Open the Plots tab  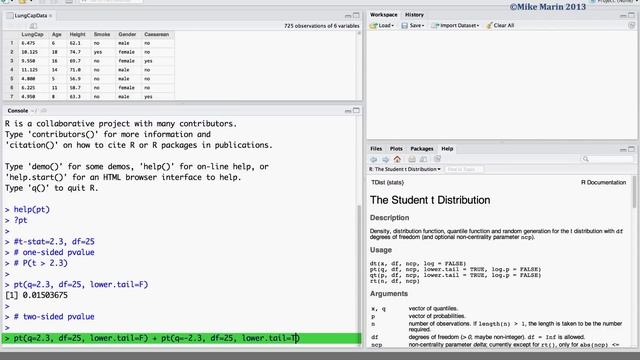click(396, 149)
